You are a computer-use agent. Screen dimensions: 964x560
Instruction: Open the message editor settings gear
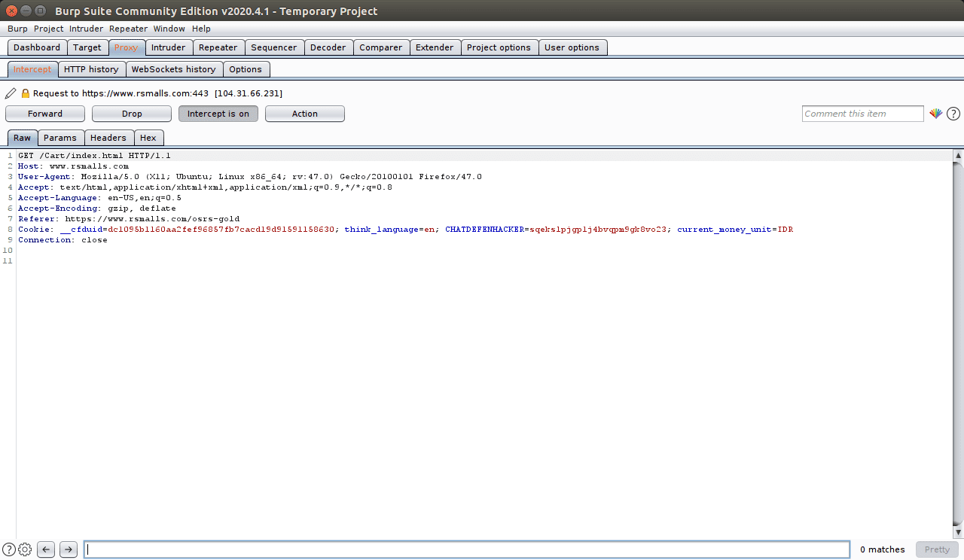coord(24,549)
